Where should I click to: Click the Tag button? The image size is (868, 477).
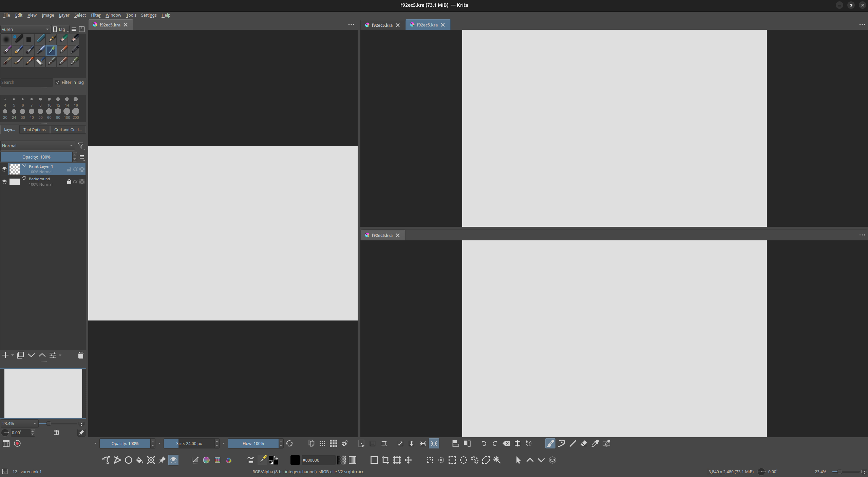click(x=60, y=29)
